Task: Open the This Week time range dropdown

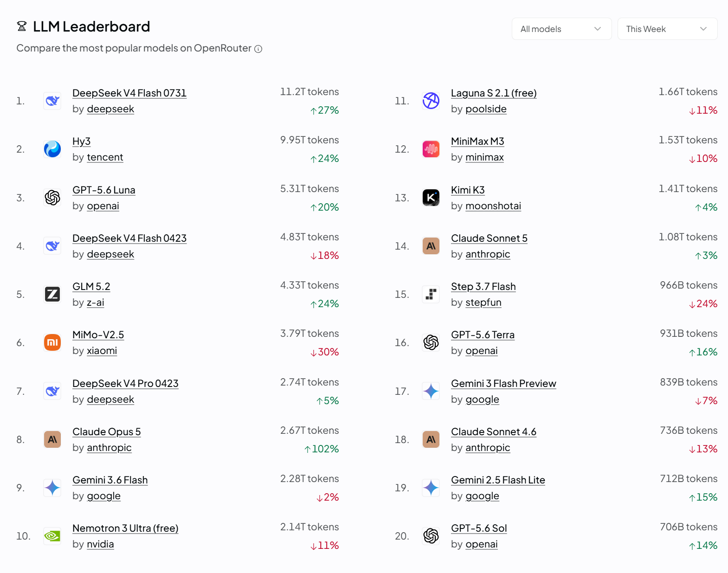Action: [x=667, y=29]
